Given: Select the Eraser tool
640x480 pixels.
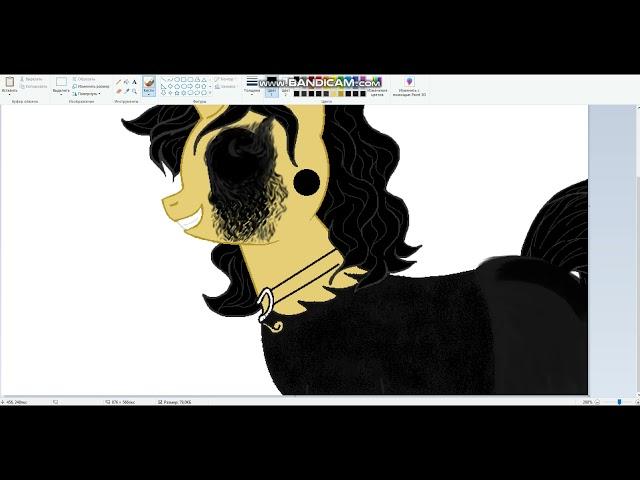Looking at the screenshot, I should point(119,91).
